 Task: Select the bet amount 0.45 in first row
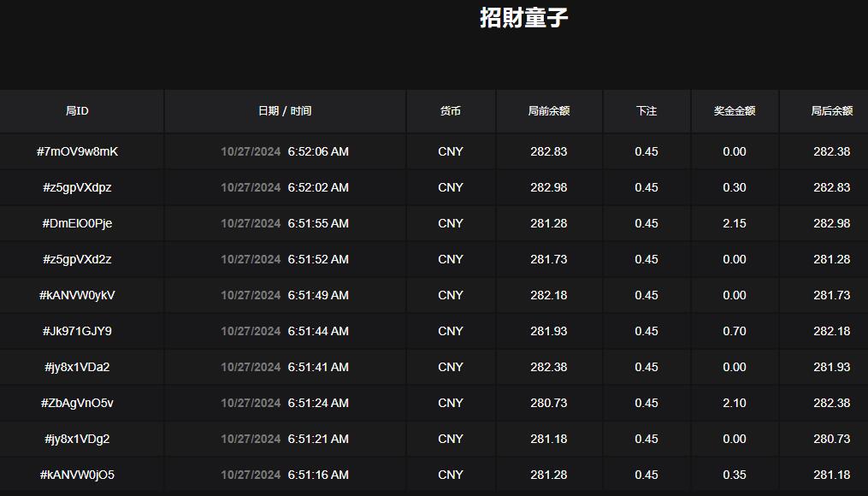(x=647, y=151)
